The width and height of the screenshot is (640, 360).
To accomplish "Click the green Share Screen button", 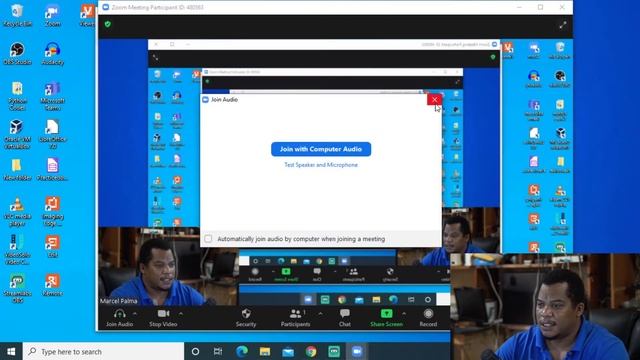I will [x=386, y=318].
